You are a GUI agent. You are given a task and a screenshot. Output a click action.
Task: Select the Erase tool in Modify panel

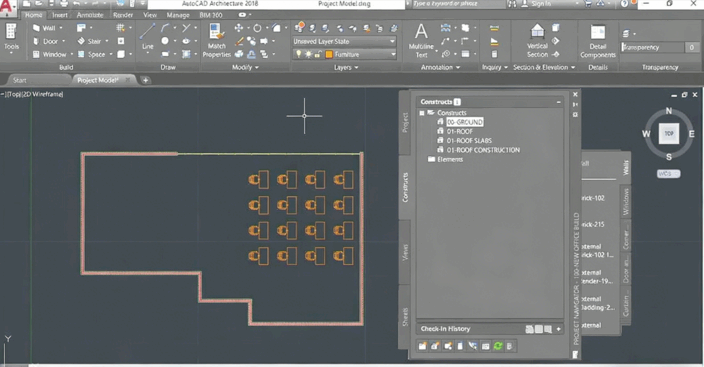tap(239, 41)
